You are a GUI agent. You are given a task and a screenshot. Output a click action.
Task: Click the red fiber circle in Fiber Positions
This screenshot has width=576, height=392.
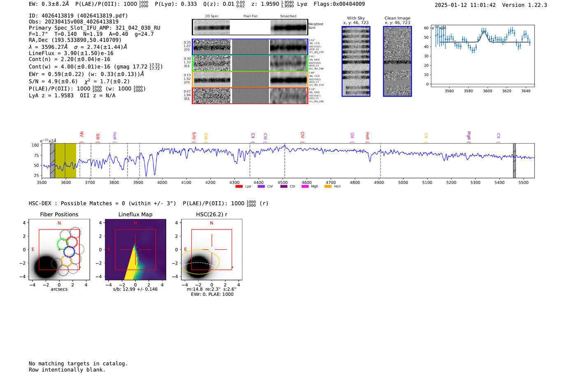(72, 242)
